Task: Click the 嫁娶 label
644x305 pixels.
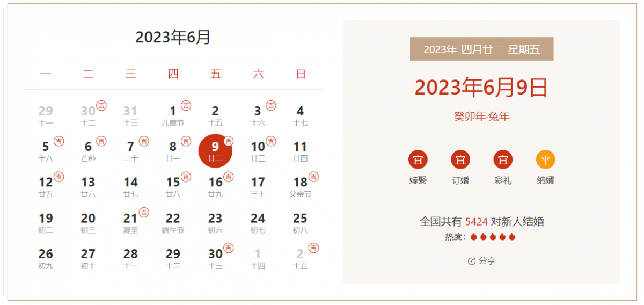Action: tap(418, 180)
